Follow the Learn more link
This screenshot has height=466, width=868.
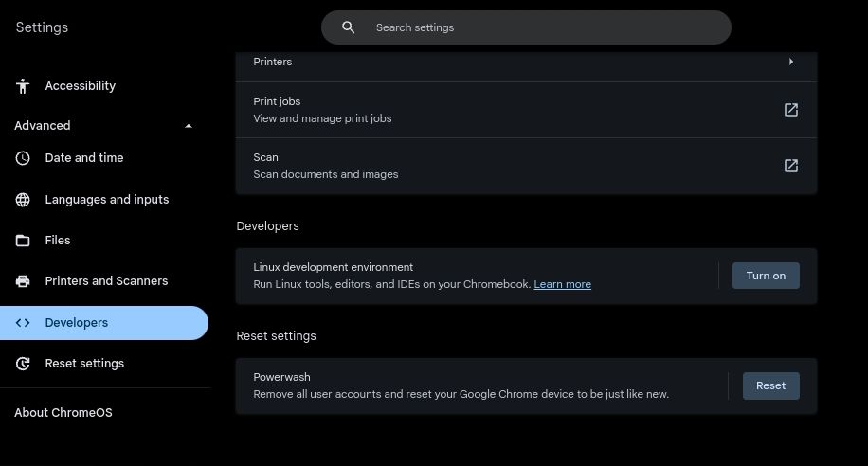562,284
